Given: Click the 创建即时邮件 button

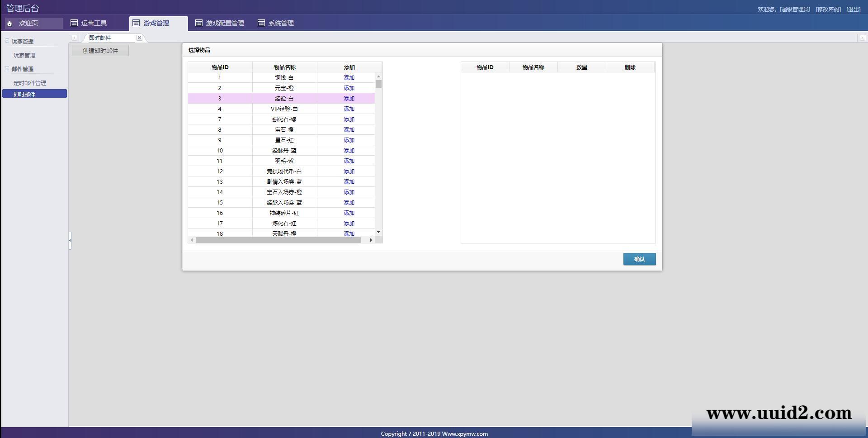Looking at the screenshot, I should pyautogui.click(x=100, y=51).
